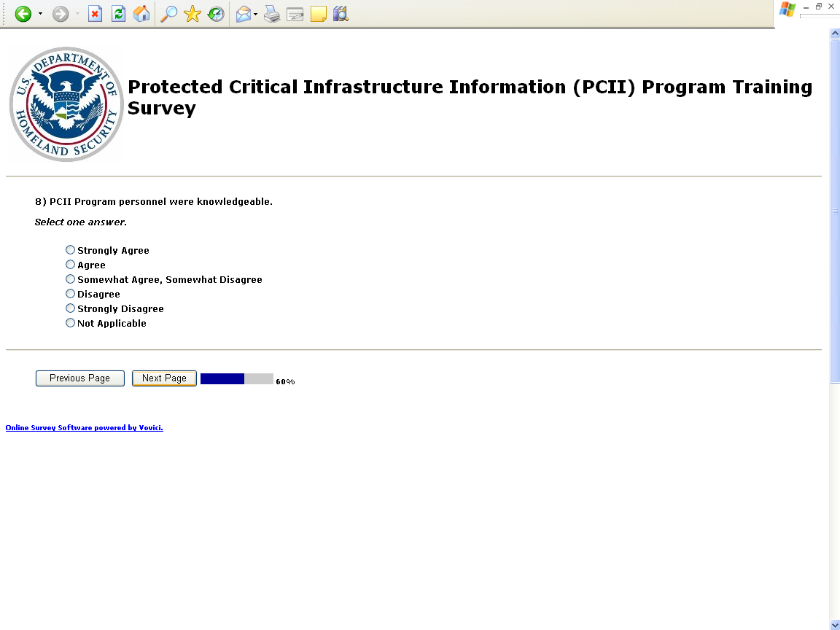The image size is (840, 630).
Task: Click the 60% progress label
Action: click(285, 381)
